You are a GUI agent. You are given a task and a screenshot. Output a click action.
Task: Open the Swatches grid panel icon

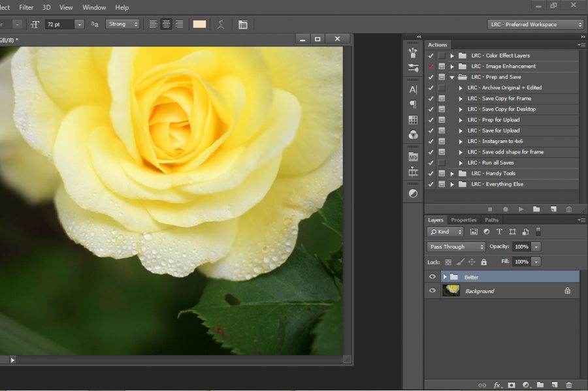pyautogui.click(x=413, y=120)
